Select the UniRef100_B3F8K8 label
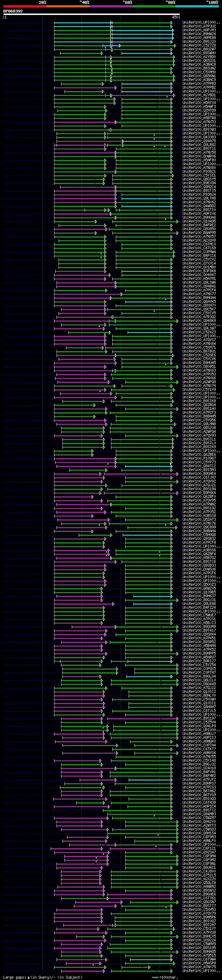Viewport: 222px width, 980px height. coord(199,271)
